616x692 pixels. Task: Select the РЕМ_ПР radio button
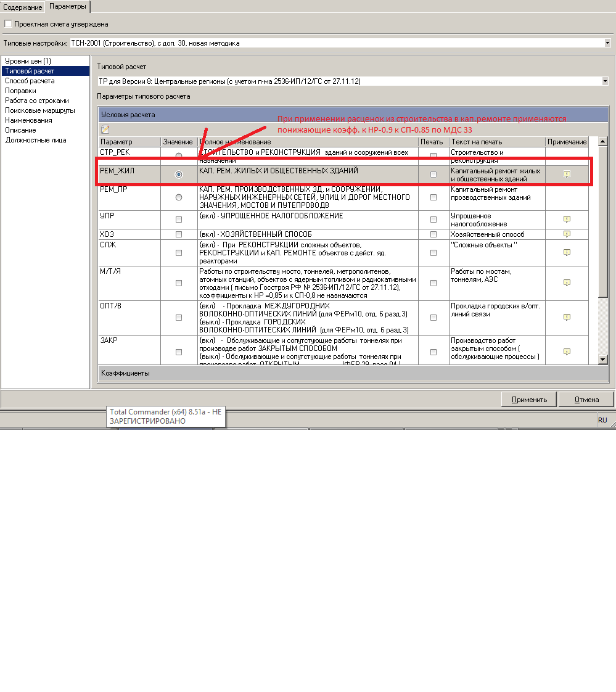179,197
